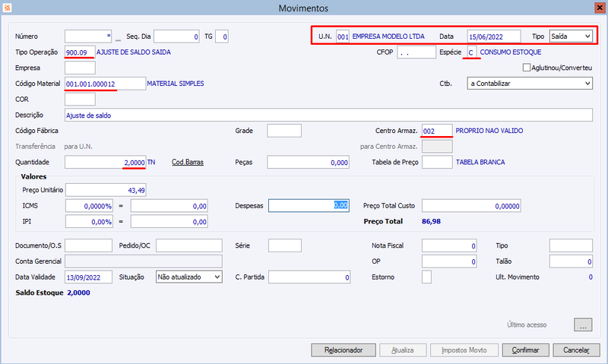Click the Preço Total value 86,98

[431, 221]
